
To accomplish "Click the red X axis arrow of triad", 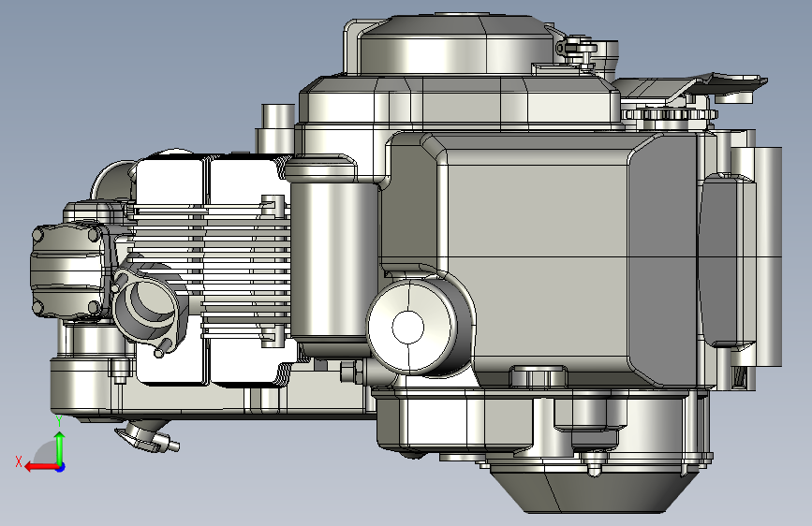I will [x=40, y=467].
